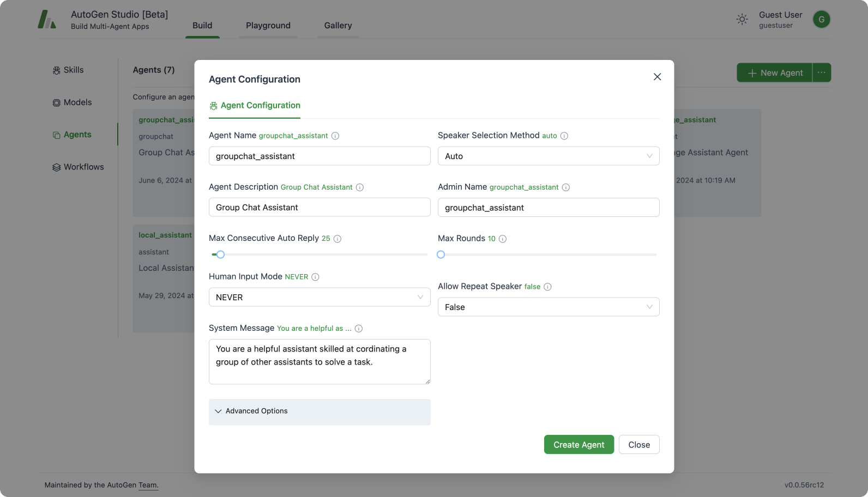Open the local_assistant agent card behind dialog
868x497 pixels.
pos(164,278)
